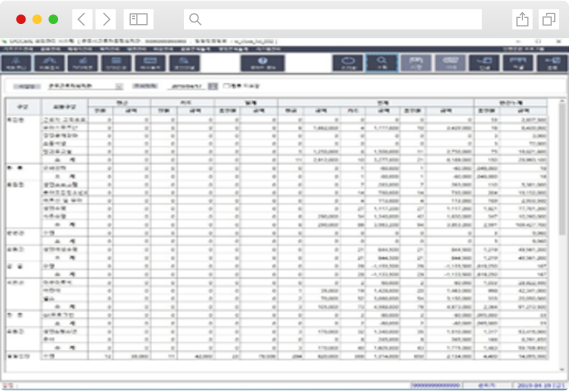570x391 pixels.
Task: Click the circular arrow refresh toolbar button
Action: (348, 63)
